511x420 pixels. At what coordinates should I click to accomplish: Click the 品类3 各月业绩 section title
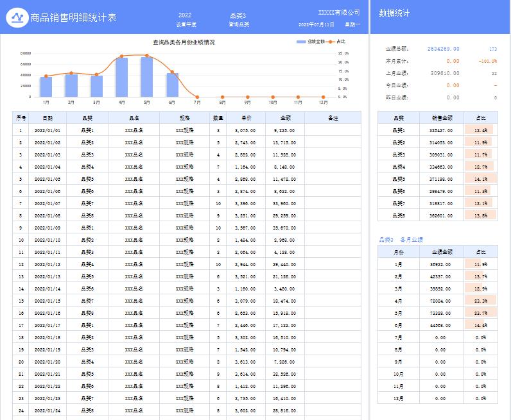coord(401,240)
